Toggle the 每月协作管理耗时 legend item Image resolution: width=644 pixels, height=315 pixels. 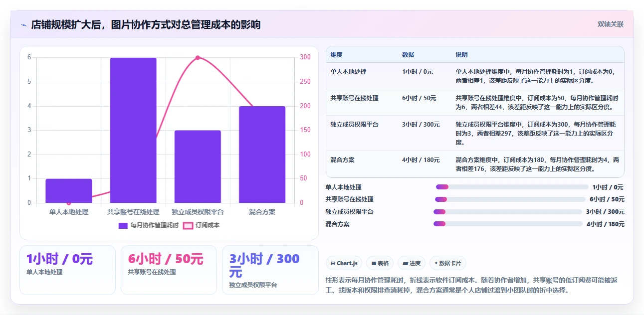click(148, 225)
